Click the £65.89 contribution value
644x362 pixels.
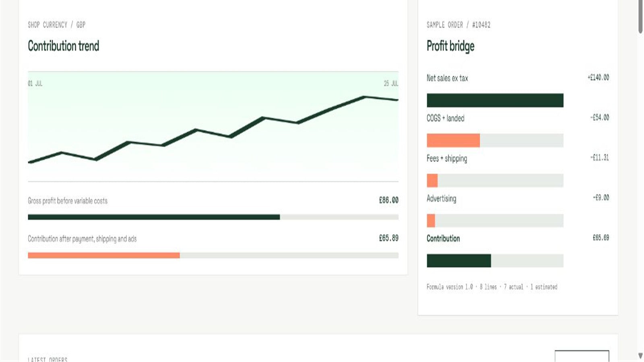(x=389, y=238)
